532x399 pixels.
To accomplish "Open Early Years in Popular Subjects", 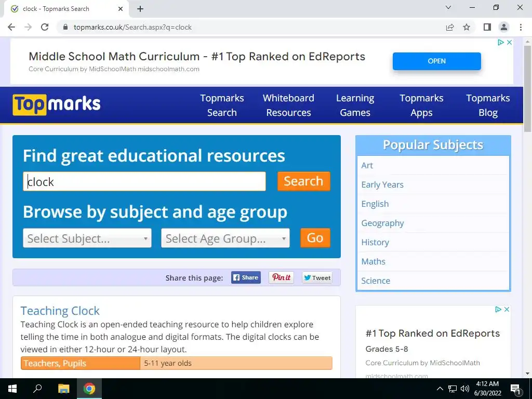I will point(382,185).
